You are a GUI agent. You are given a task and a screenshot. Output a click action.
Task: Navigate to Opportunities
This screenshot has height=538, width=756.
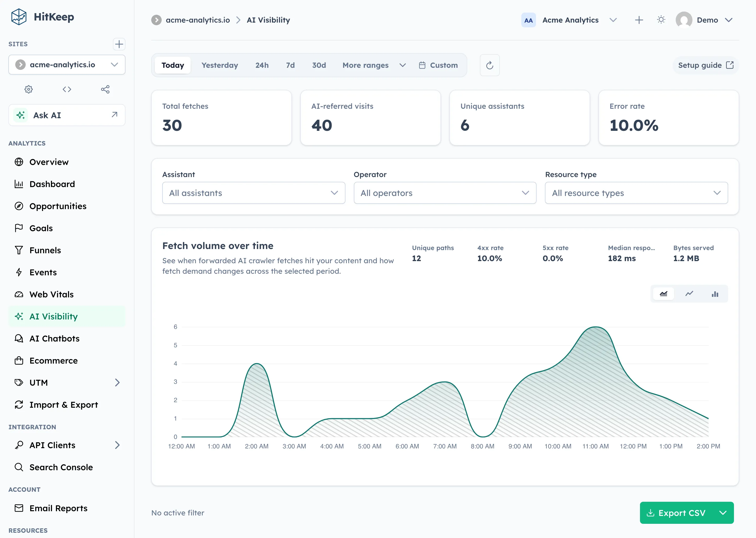tap(67, 206)
